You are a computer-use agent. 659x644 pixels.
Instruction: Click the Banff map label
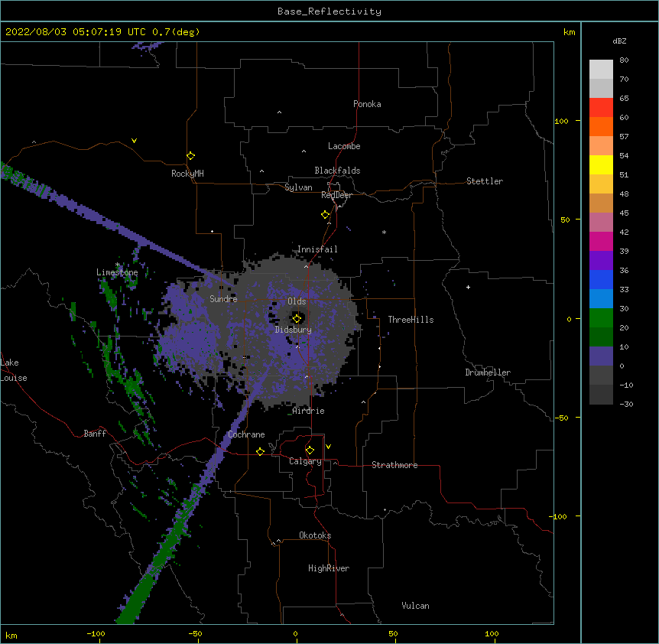[x=95, y=434]
